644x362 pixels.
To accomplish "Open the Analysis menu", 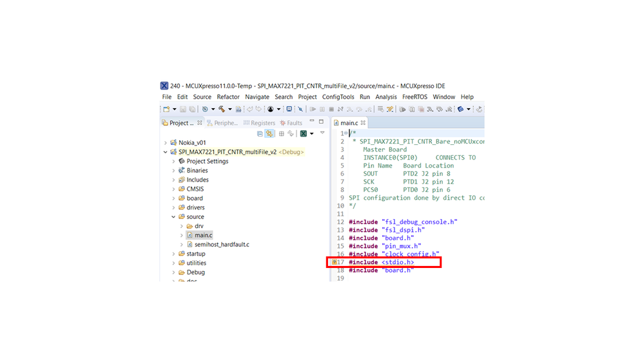I will [386, 97].
